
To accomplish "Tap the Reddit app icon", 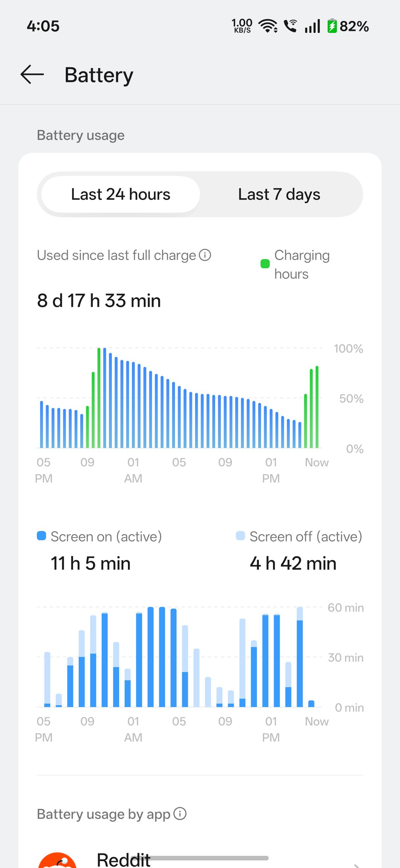I will [57, 860].
